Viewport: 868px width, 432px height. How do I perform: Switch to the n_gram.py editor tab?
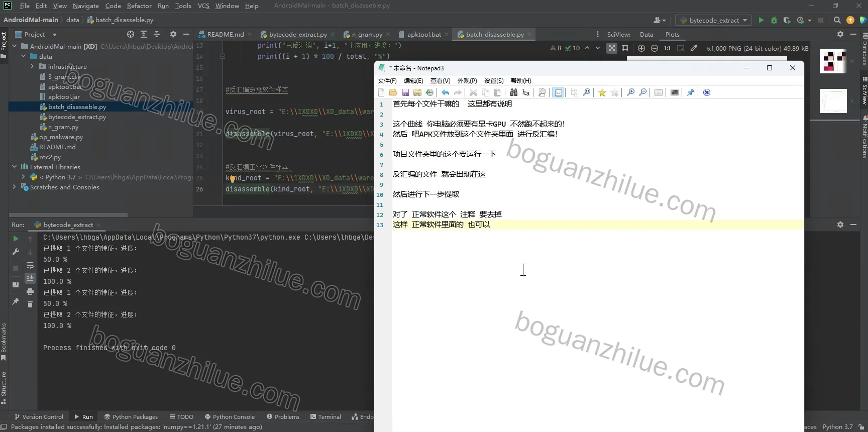(x=367, y=35)
